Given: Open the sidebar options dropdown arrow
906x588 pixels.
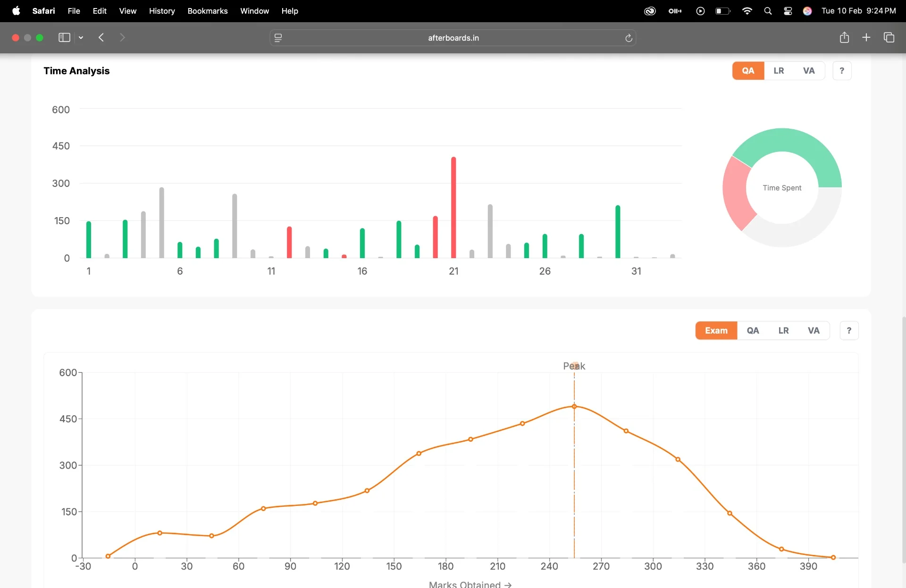Looking at the screenshot, I should [x=81, y=37].
